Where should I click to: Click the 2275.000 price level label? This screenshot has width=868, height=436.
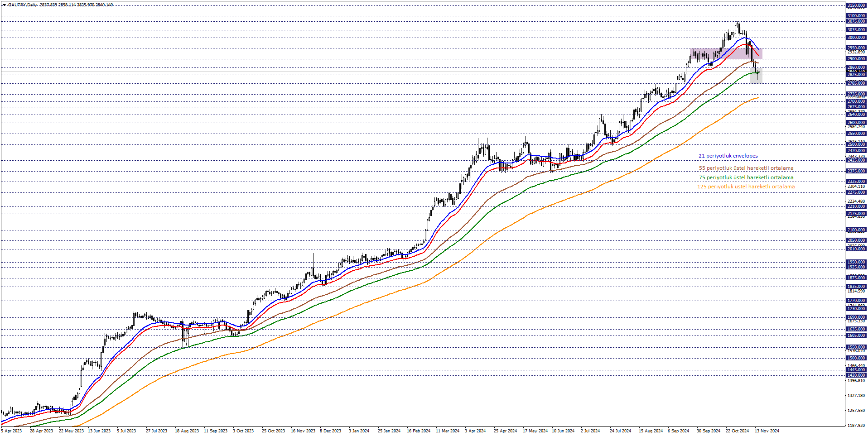856,192
